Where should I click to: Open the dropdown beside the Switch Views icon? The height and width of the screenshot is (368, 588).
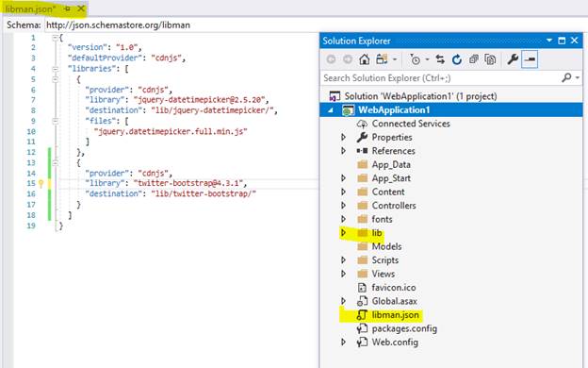(x=395, y=59)
